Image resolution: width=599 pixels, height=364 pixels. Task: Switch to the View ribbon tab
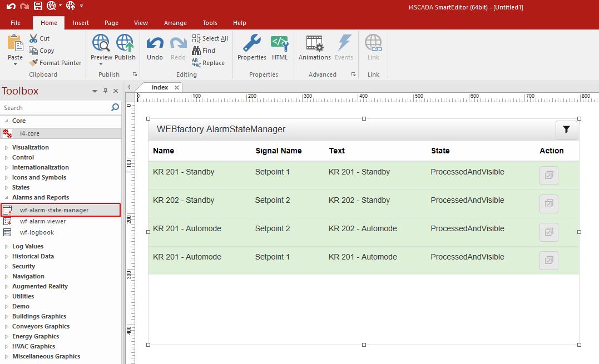pos(141,23)
